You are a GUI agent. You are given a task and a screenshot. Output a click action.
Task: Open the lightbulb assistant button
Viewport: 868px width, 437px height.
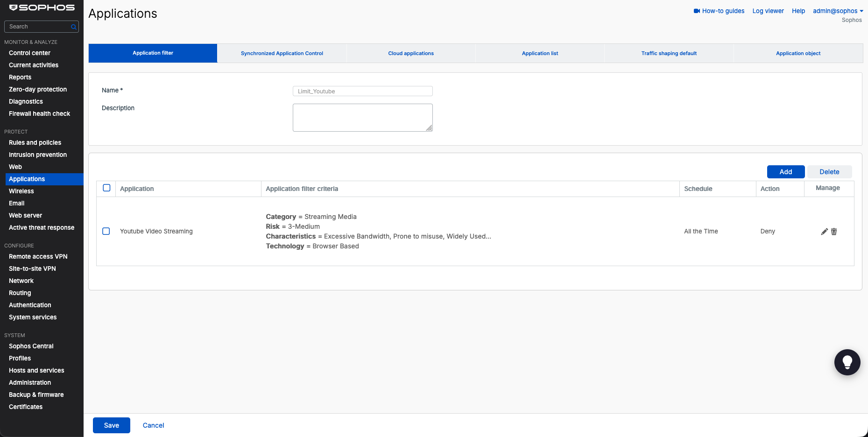[x=847, y=362]
